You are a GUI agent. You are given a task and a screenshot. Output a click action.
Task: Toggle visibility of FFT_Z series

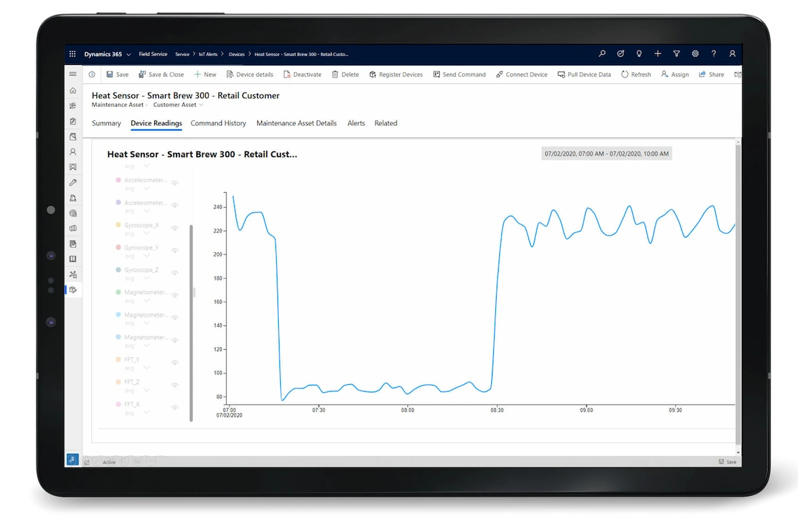pos(175,385)
